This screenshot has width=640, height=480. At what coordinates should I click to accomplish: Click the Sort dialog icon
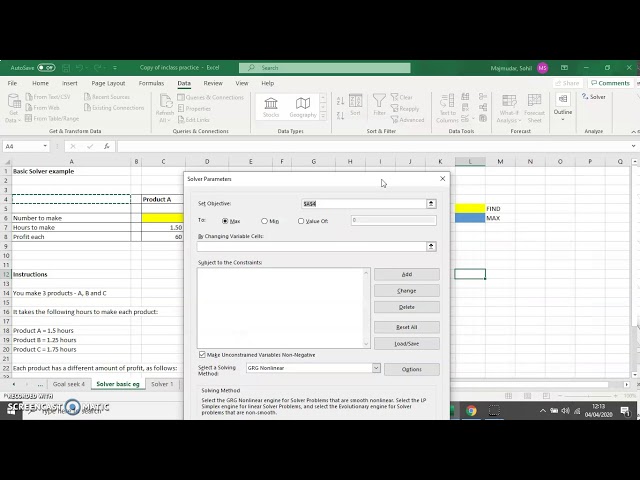(x=355, y=104)
